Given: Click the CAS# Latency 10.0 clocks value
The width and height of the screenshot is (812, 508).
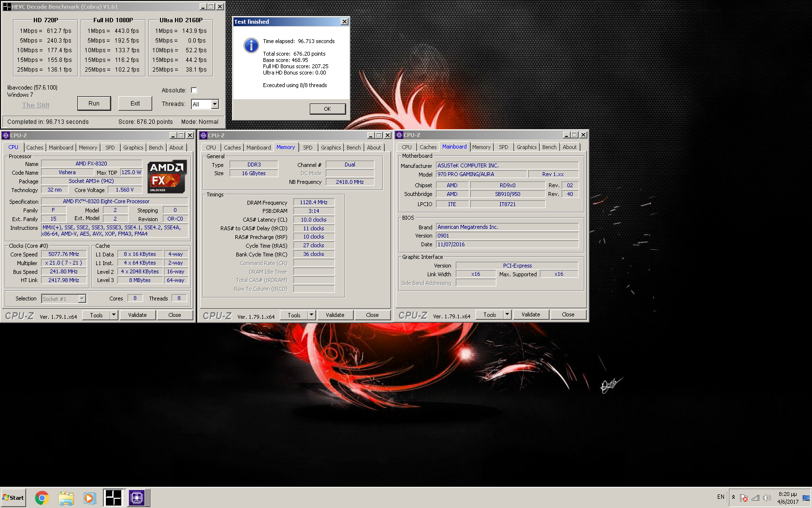Looking at the screenshot, I should [314, 220].
